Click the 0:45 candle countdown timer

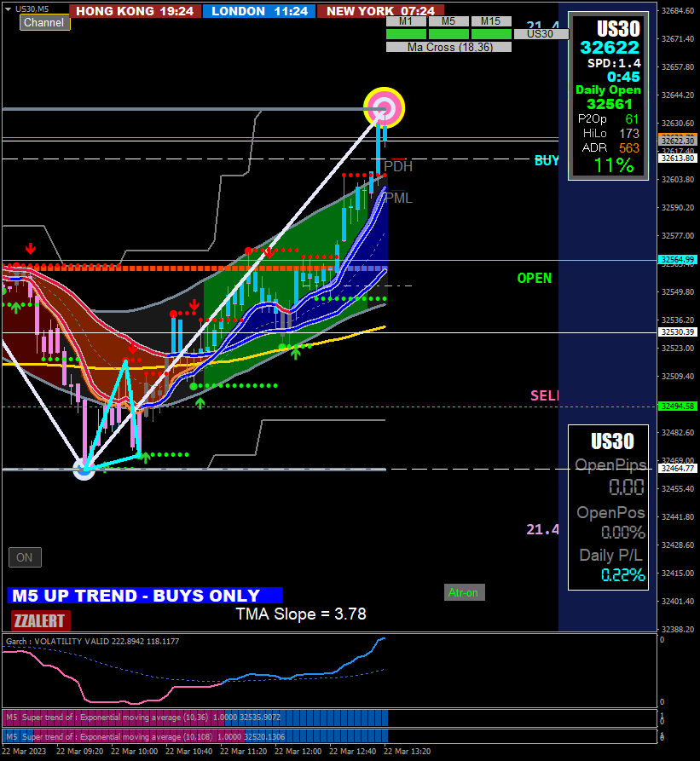coord(623,77)
